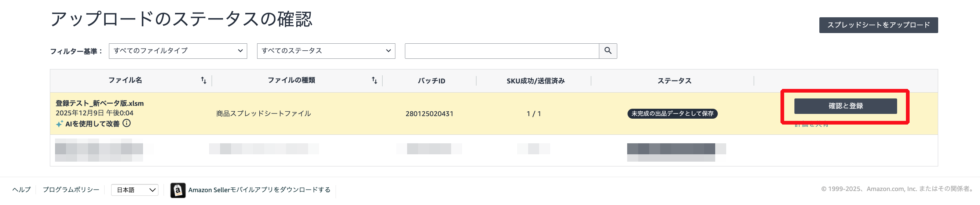Click the Amazon Sellerモバイルアプリをダウンロードする link
This screenshot has height=205, width=980.
259,190
